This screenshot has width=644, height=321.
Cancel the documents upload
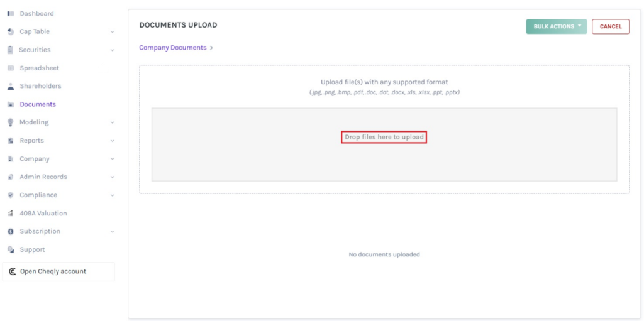click(x=610, y=26)
